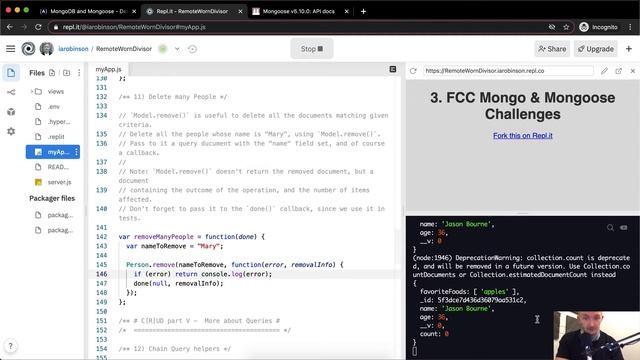Open the Packages cube sidebar icon

click(x=11, y=111)
